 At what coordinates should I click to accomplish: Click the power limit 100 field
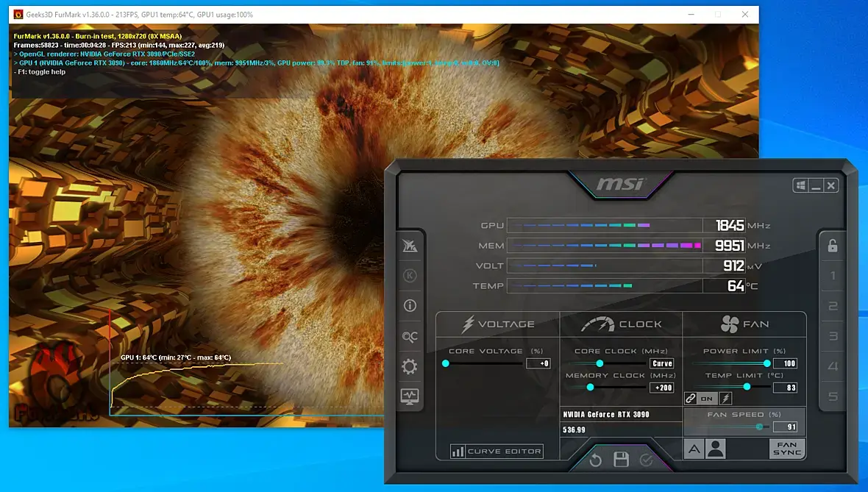(785, 363)
